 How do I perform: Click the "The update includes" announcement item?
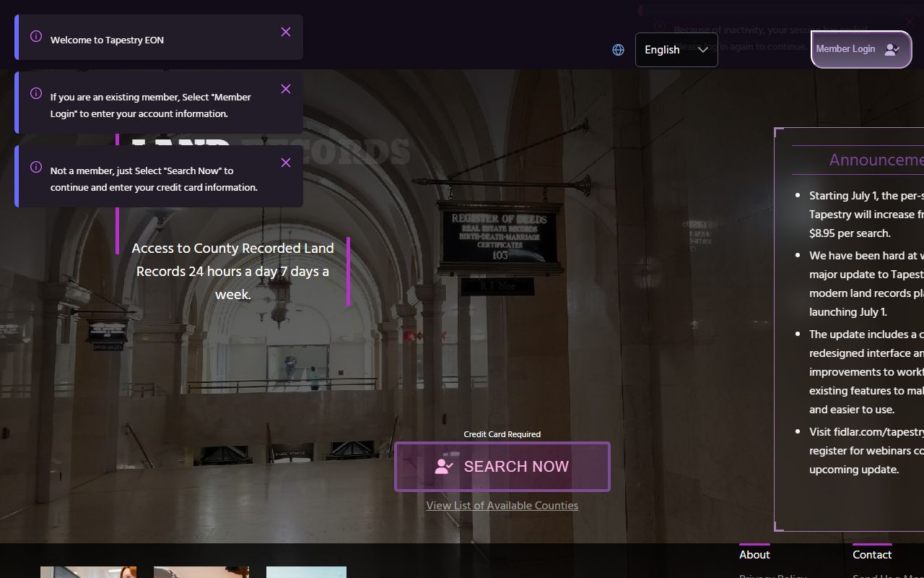(866, 371)
